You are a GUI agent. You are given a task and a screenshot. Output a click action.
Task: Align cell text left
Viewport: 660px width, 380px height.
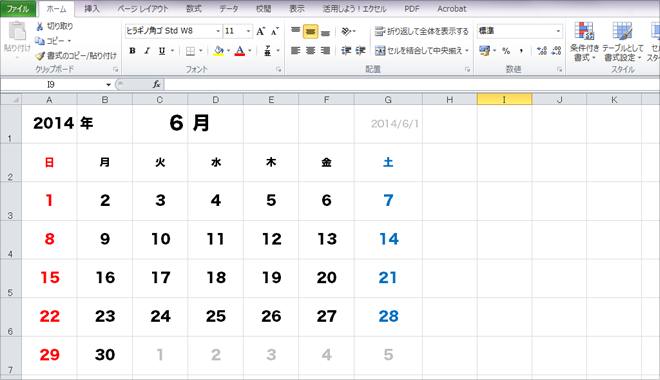click(295, 50)
